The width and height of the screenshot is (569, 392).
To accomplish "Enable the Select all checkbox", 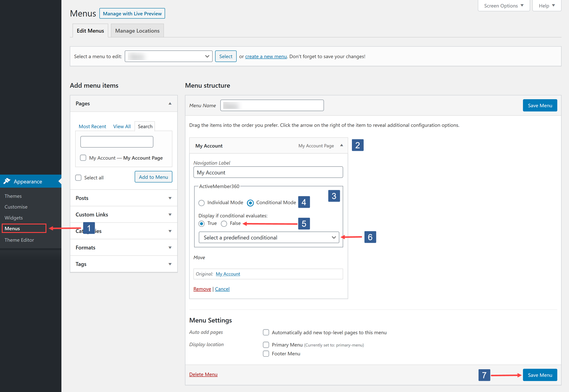I will 78,177.
